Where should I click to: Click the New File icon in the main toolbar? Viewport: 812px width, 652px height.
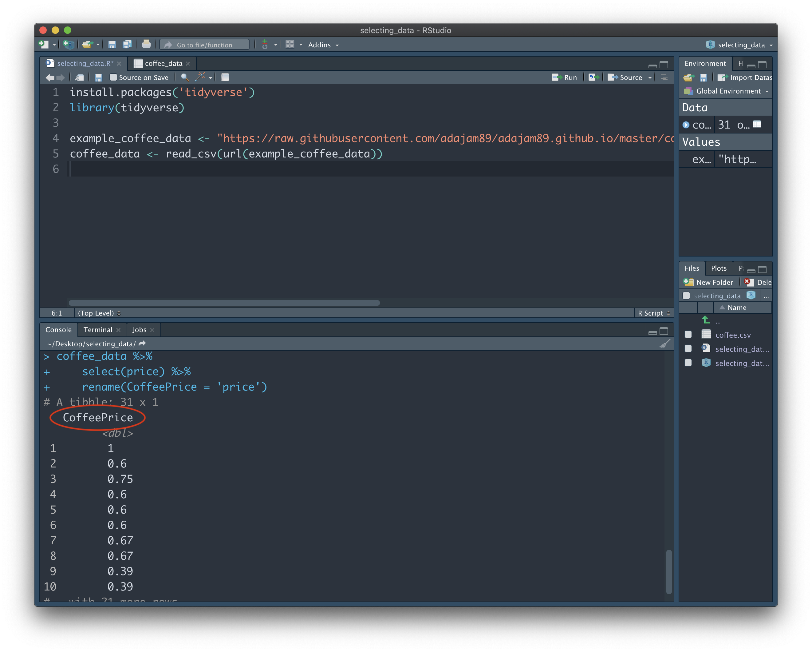tap(44, 45)
